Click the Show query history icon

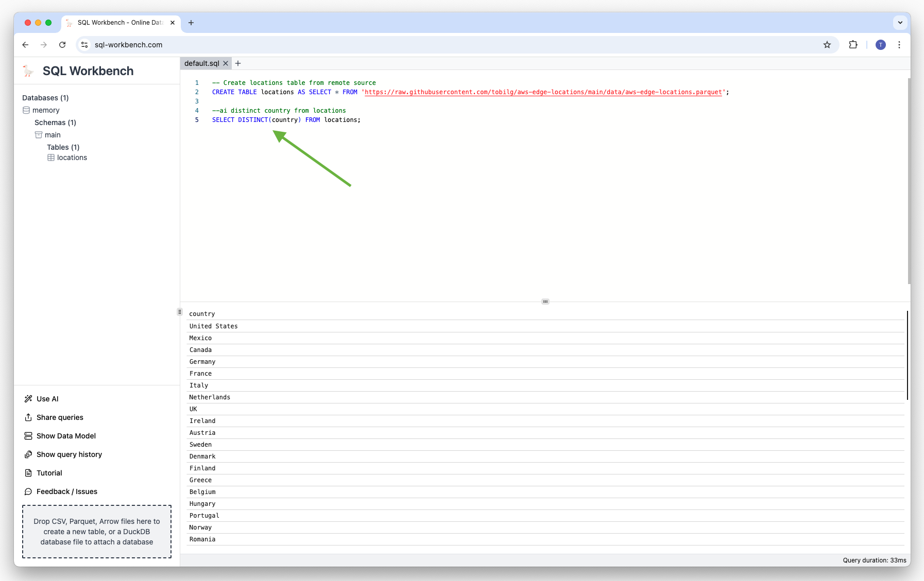pyautogui.click(x=28, y=454)
